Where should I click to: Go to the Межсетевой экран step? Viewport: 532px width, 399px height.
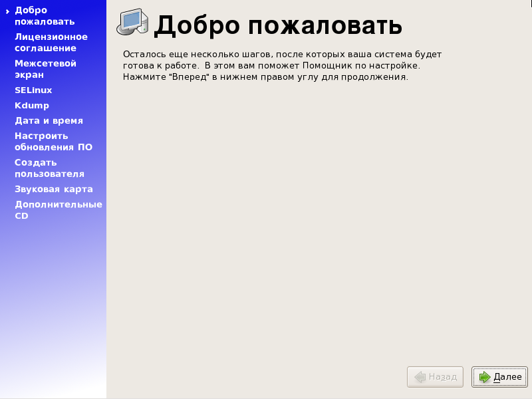45,69
